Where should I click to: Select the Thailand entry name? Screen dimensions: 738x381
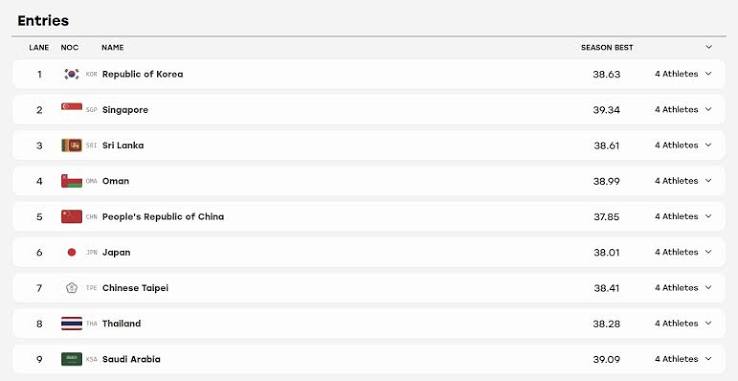[x=121, y=324]
